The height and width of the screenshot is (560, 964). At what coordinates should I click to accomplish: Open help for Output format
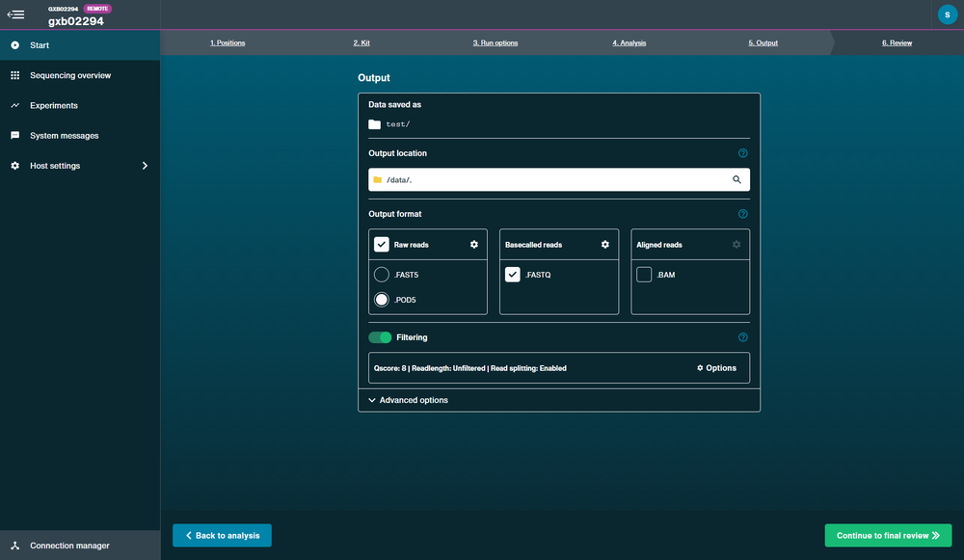(x=742, y=214)
